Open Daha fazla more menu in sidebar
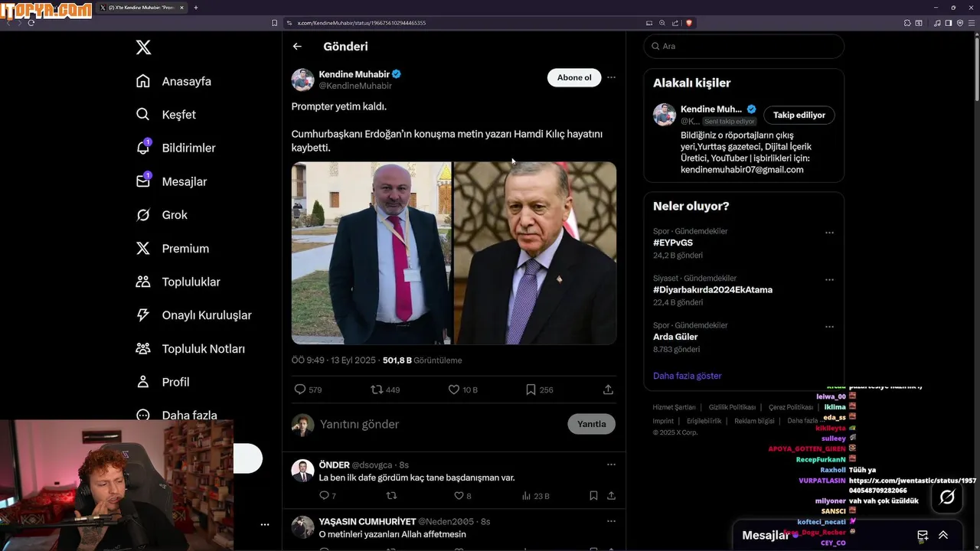Image resolution: width=980 pixels, height=551 pixels. 176,416
